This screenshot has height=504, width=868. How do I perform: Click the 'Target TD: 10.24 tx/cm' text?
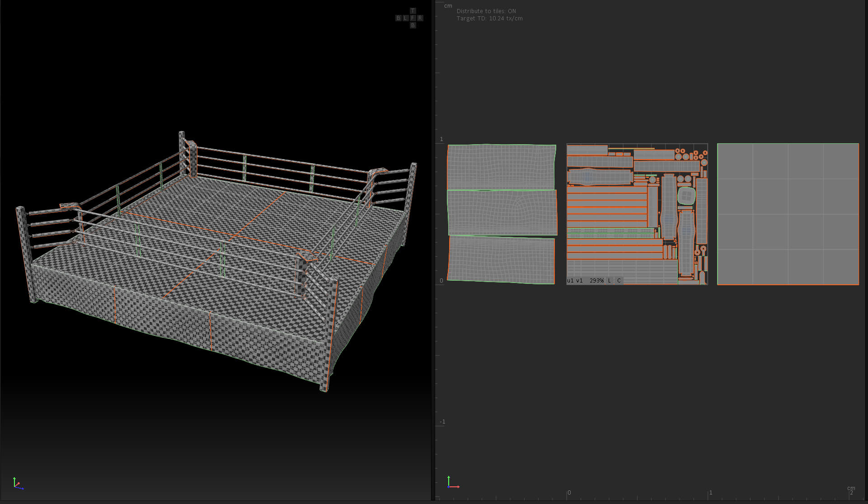489,19
